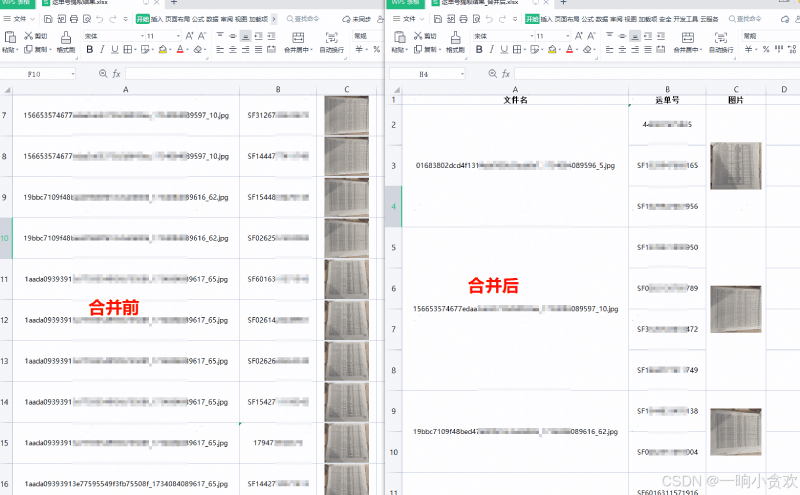Click the fill color swatch in left window
The height and width of the screenshot is (495, 800).
[163, 49]
